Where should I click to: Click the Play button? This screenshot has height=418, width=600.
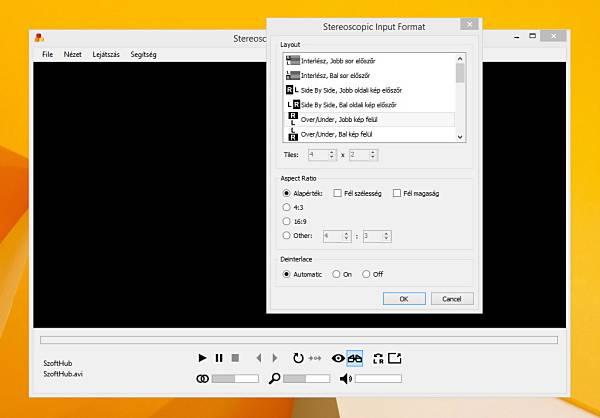pyautogui.click(x=202, y=358)
